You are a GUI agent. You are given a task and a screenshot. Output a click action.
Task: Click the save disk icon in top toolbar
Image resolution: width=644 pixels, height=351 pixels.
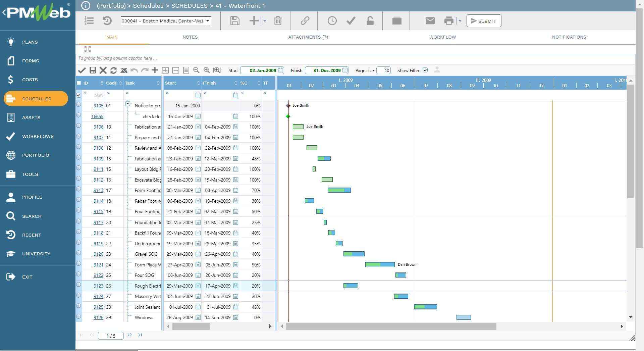(235, 21)
